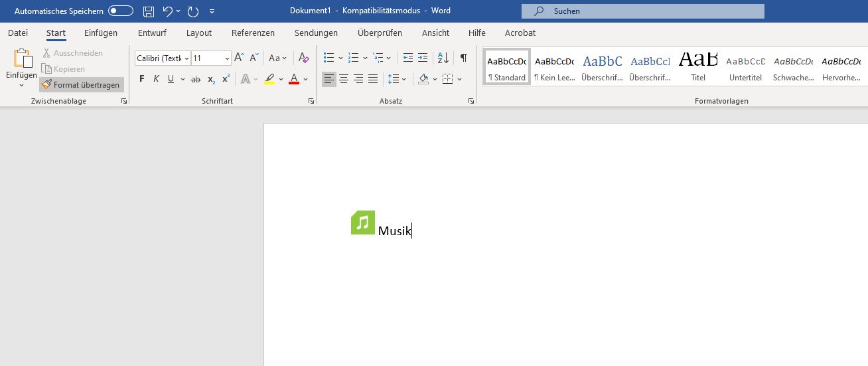Switch to the Entwurf tab
Screen dimensions: 868x366
pos(152,33)
